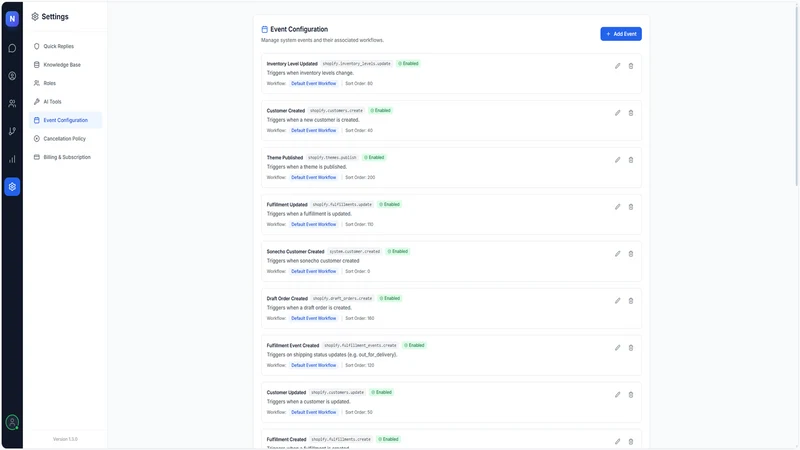Edit the Customer Created event
This screenshot has height=450, width=800.
click(617, 113)
